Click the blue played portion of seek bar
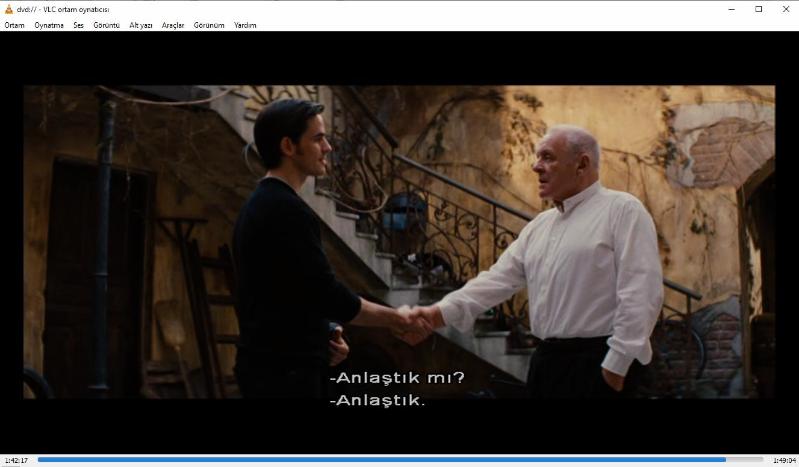This screenshot has width=799, height=467. [380, 460]
